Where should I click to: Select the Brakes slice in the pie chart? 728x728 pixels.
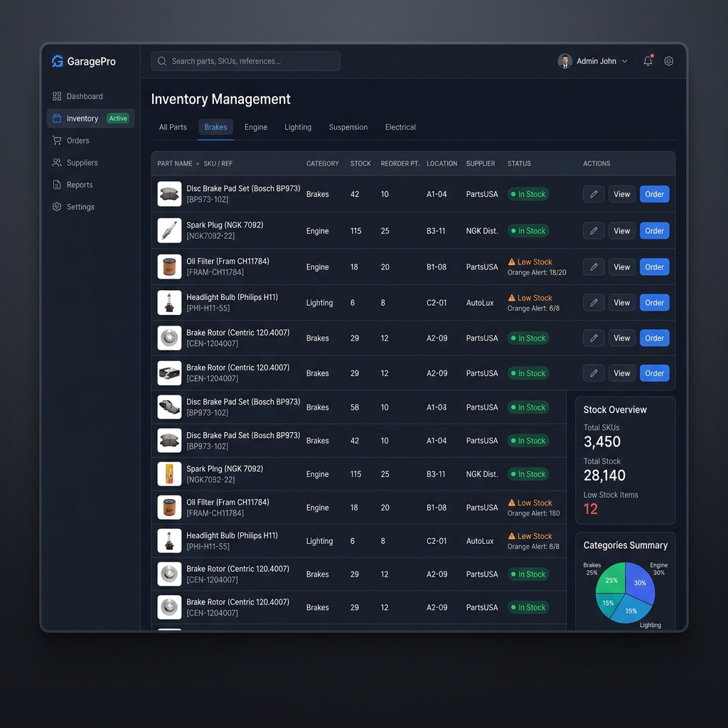click(610, 580)
